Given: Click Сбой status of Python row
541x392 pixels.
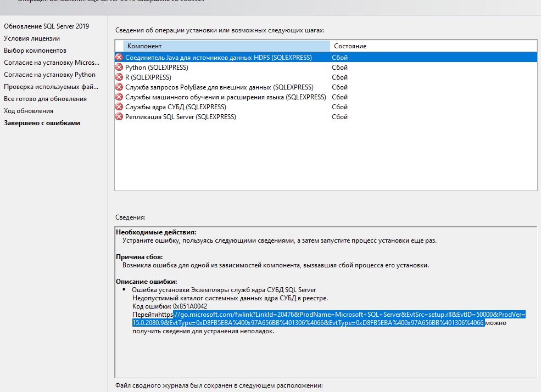Looking at the screenshot, I should click(x=339, y=67).
